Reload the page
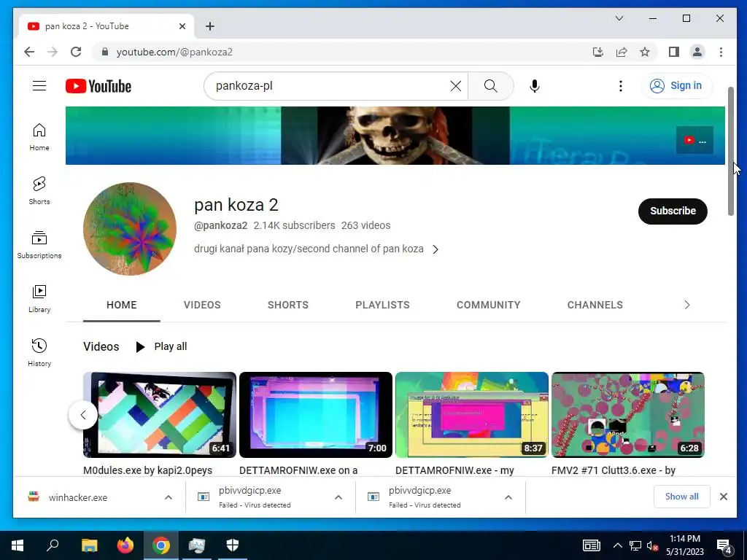The width and height of the screenshot is (747, 560). coord(76,52)
